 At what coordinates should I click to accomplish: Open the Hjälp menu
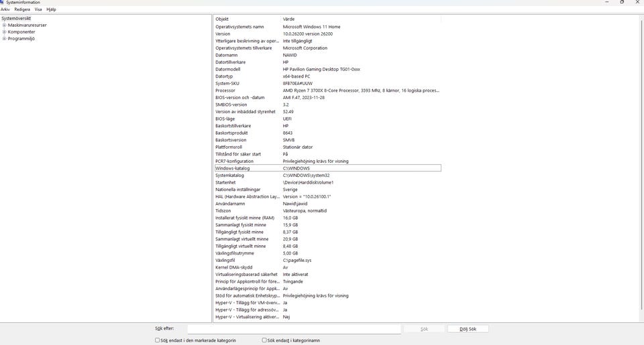[51, 10]
